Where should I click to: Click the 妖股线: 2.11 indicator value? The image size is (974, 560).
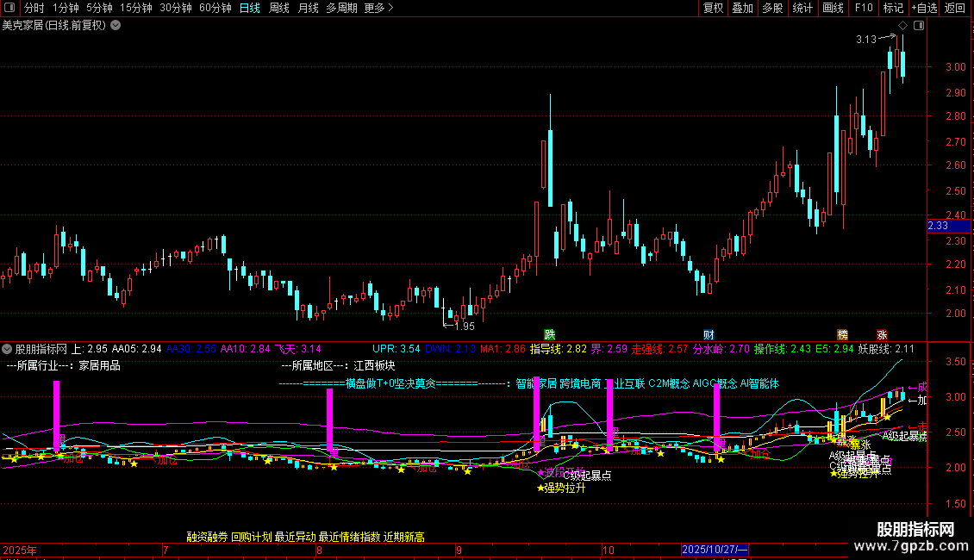tap(886, 349)
